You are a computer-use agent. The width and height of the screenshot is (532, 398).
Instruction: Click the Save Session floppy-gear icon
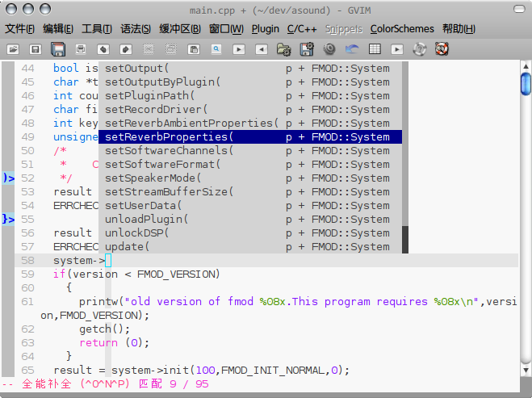click(x=307, y=49)
